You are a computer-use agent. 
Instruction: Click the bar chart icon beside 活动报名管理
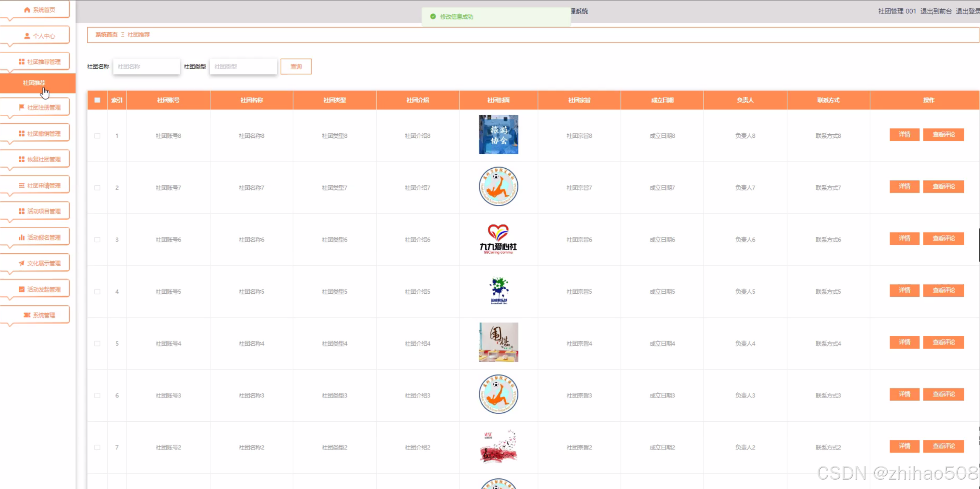click(22, 237)
